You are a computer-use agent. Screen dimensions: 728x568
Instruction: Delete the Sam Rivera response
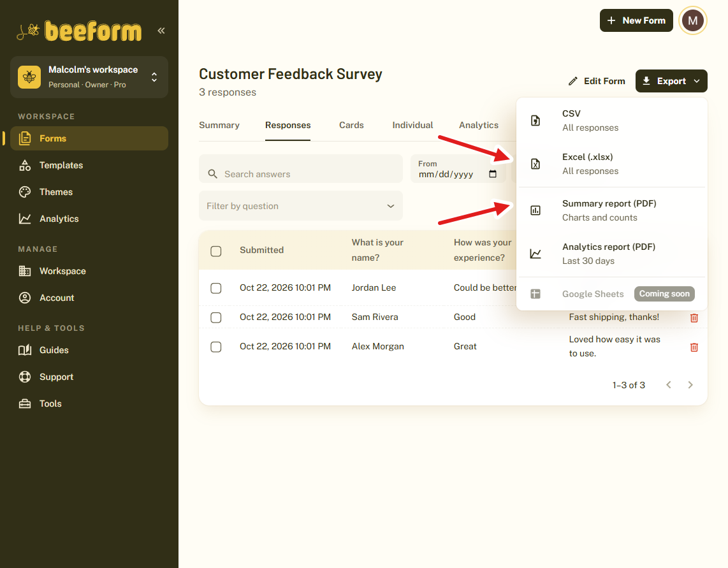click(694, 317)
